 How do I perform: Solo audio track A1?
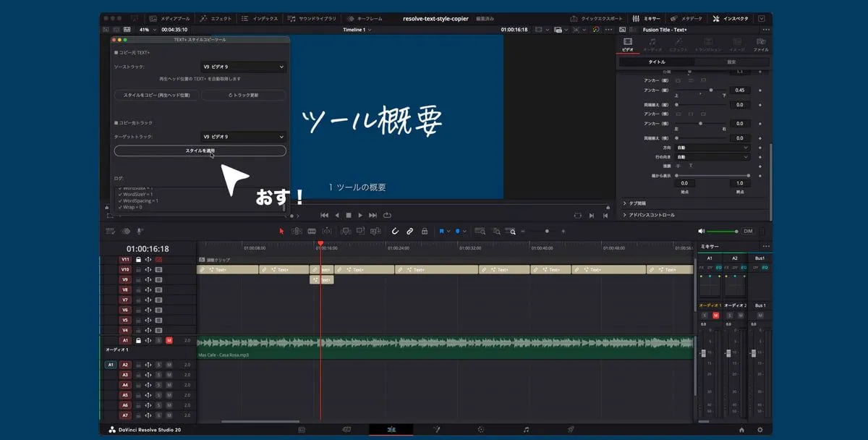pos(158,340)
